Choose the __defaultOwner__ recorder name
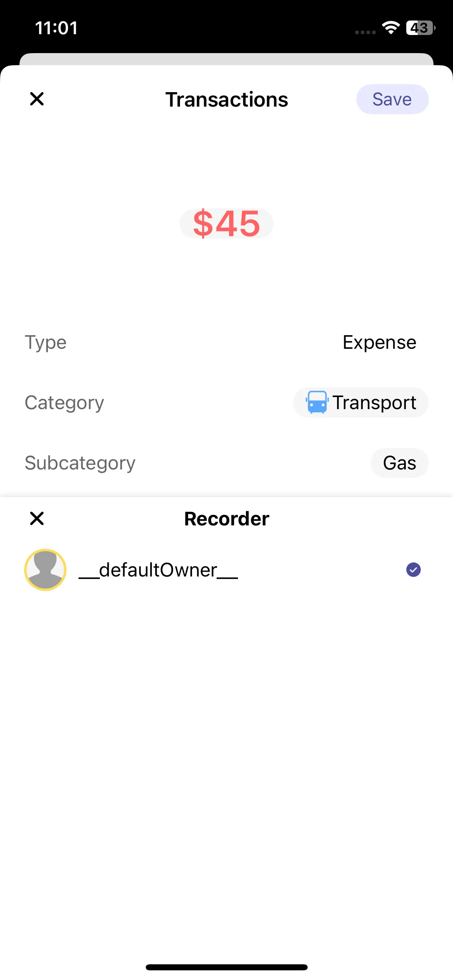453x980 pixels. point(158,570)
